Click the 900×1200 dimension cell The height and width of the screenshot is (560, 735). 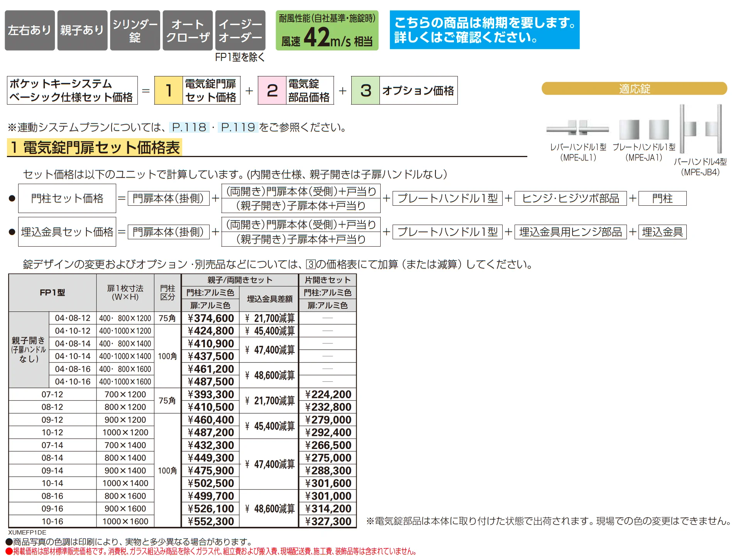point(125,420)
